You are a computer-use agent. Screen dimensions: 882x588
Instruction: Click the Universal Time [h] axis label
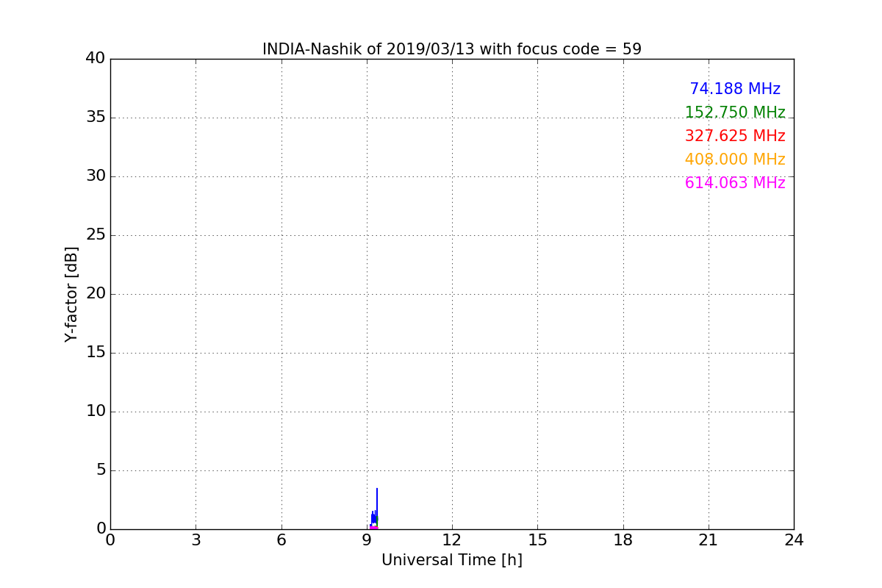[x=452, y=560]
